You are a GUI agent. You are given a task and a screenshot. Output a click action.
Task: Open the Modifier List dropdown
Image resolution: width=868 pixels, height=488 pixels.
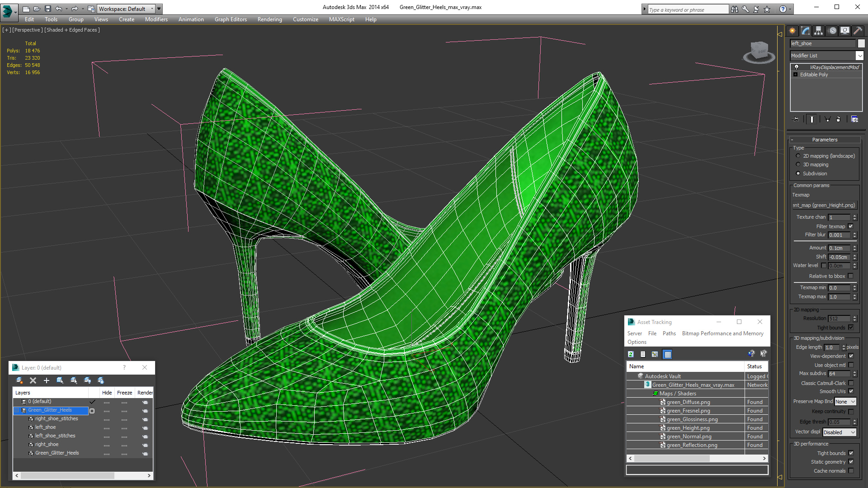[x=859, y=56]
